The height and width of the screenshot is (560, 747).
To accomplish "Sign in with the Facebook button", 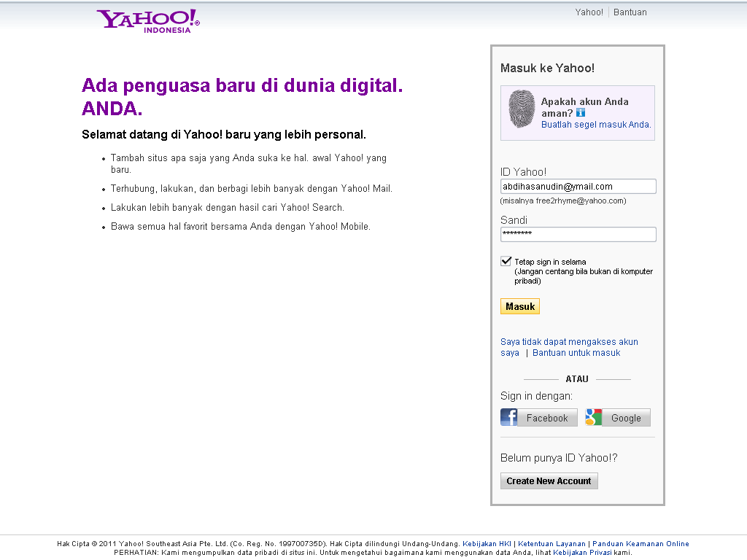I will (539, 418).
